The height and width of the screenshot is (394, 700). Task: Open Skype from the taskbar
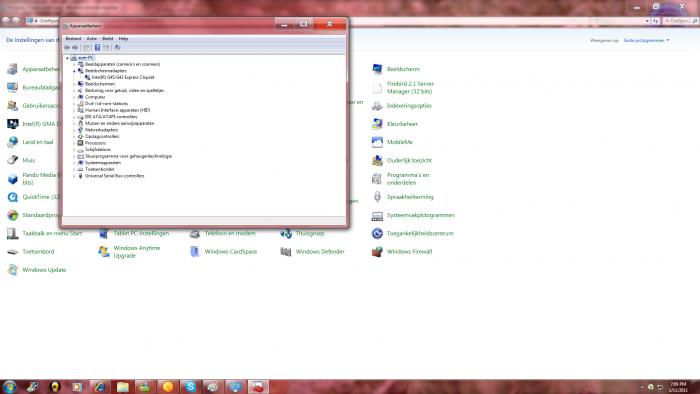click(190, 387)
